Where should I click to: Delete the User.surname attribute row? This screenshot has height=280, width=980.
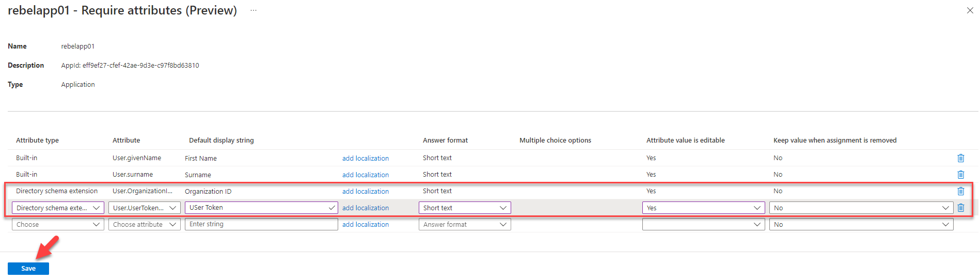[x=960, y=175]
